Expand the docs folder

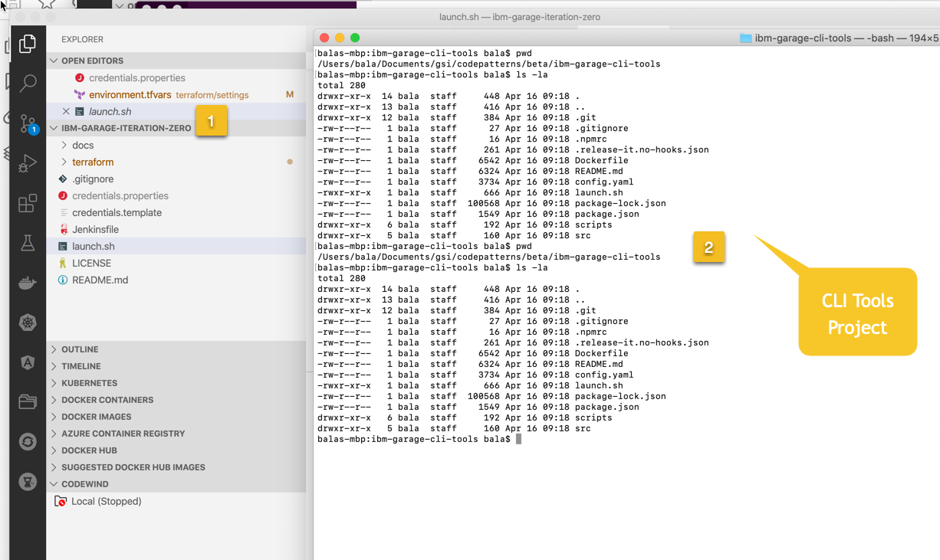tap(64, 146)
